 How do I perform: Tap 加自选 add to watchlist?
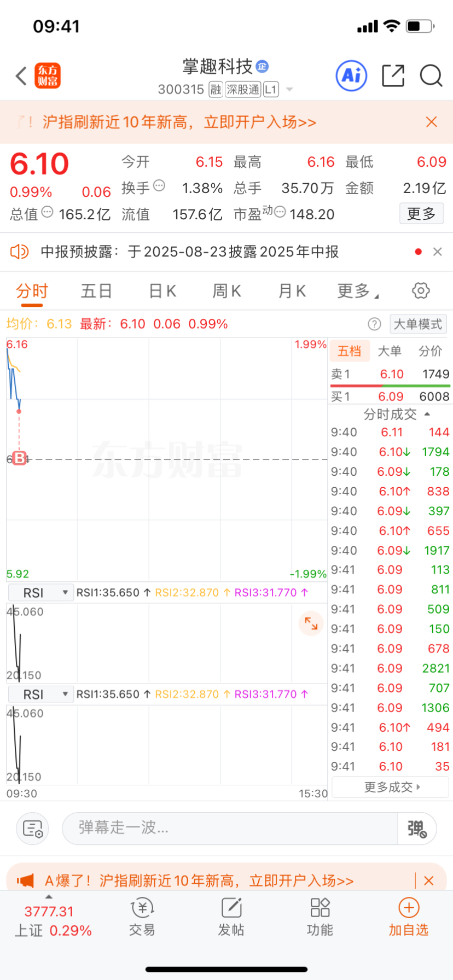(409, 917)
